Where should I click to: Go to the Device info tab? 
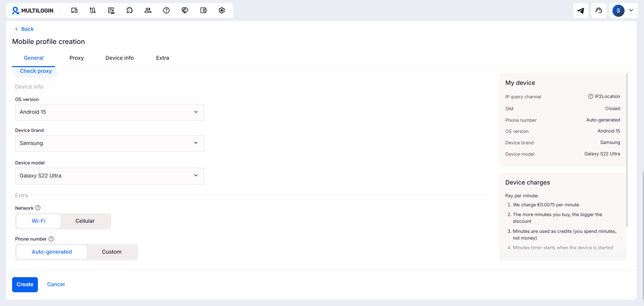point(119,58)
